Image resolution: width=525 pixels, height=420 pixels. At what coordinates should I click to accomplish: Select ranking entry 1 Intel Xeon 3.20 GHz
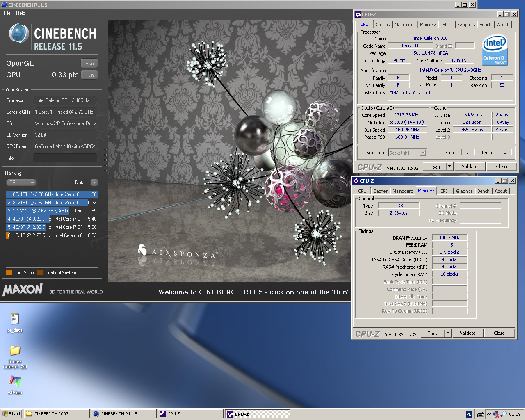(x=52, y=194)
